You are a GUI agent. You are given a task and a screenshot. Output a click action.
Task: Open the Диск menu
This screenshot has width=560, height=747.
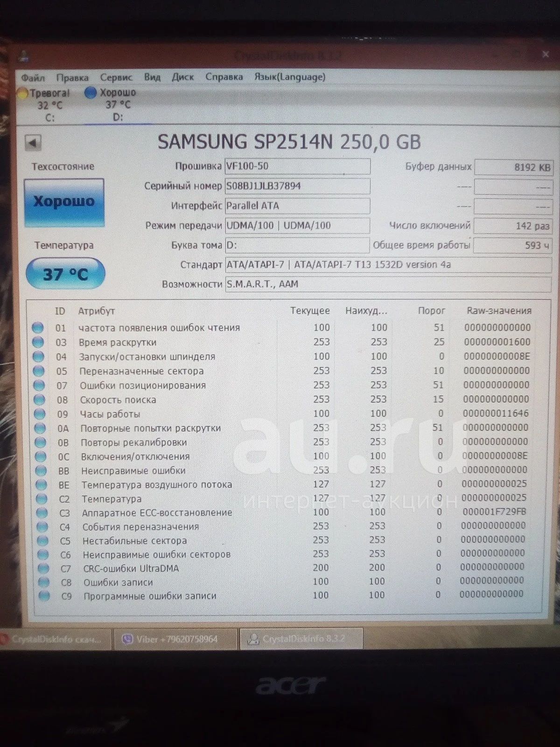click(182, 77)
